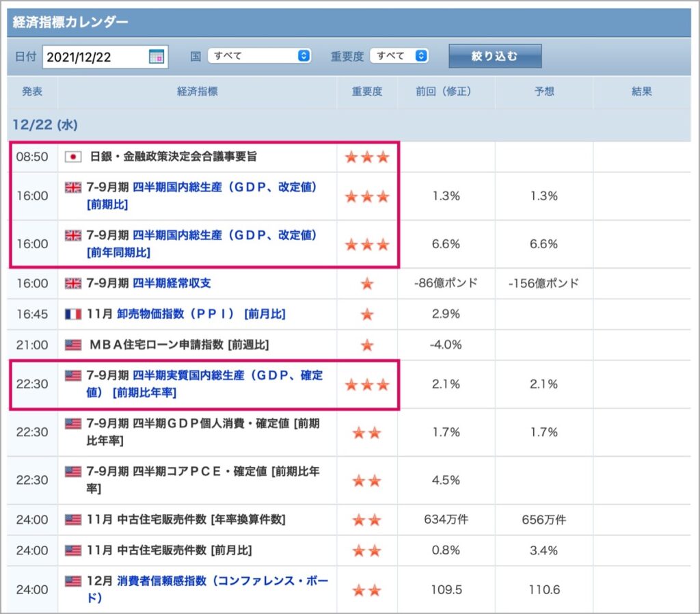Click the 656万件 forecast value
Viewport: 700px width, 614px height.
click(x=543, y=520)
